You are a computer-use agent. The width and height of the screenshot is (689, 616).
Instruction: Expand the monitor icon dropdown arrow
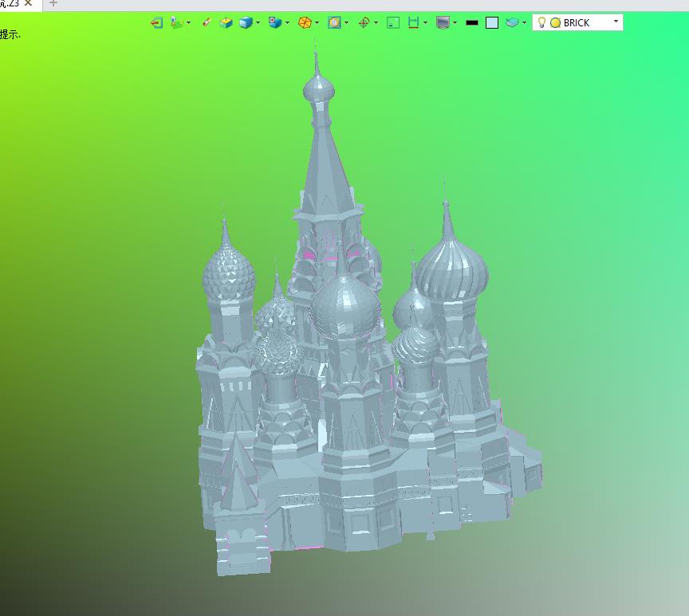pyautogui.click(x=455, y=23)
